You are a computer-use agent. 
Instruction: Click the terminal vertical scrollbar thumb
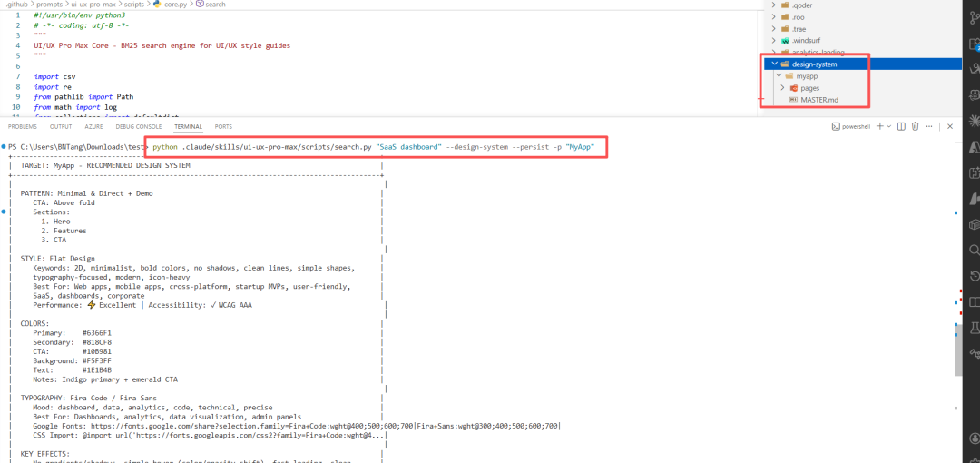[958, 350]
